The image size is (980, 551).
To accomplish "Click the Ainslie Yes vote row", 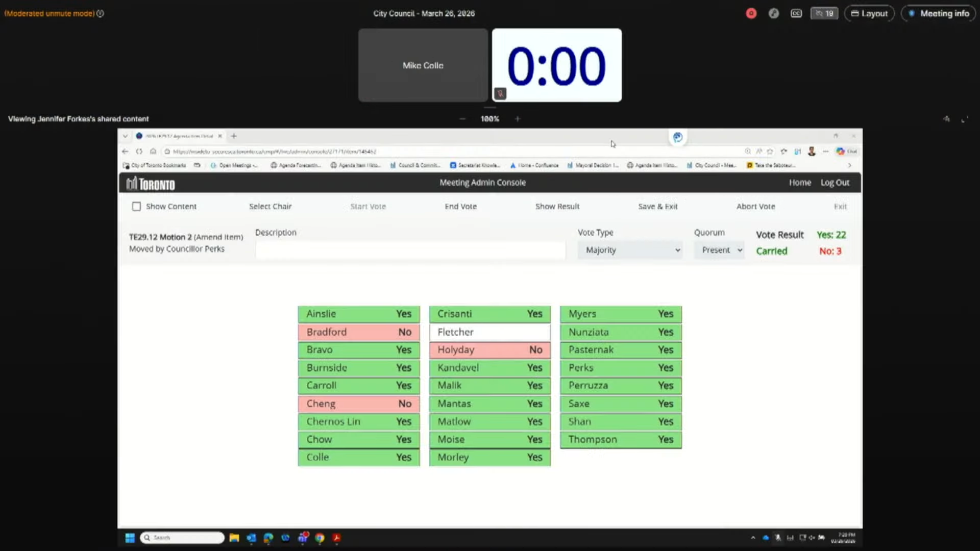I will pyautogui.click(x=359, y=314).
